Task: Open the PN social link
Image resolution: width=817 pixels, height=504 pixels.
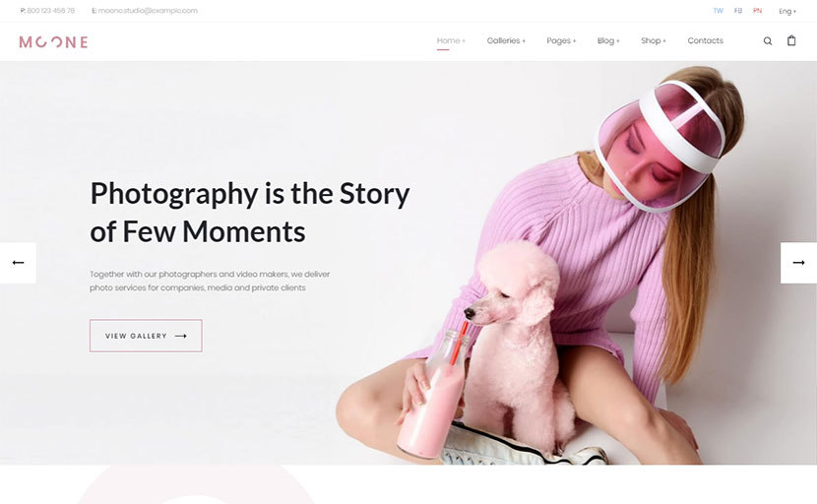Action: [x=757, y=11]
